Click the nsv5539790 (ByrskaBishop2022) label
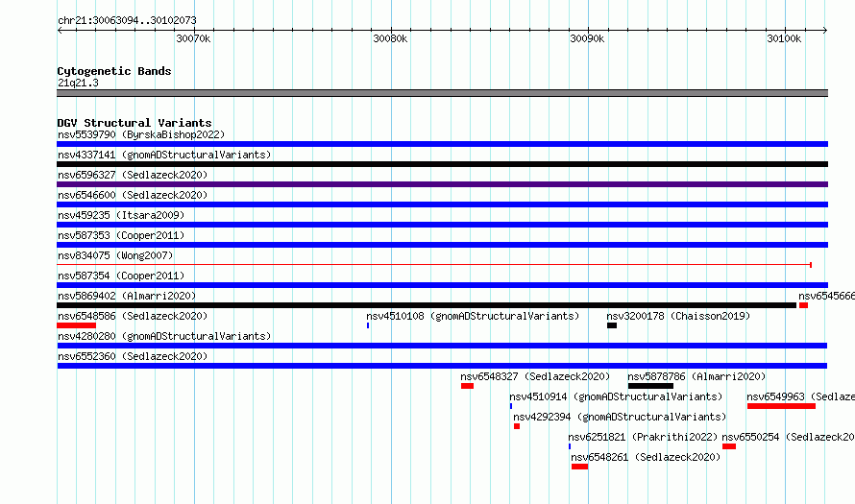 141,134
